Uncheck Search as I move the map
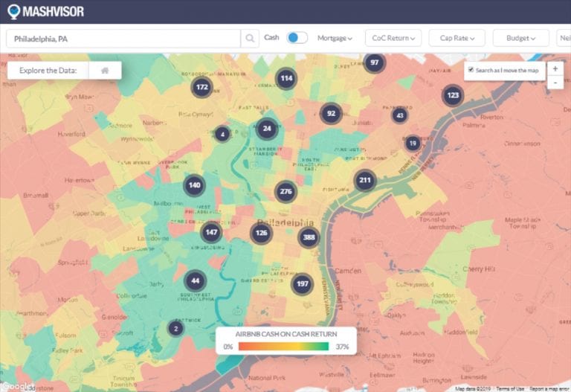The width and height of the screenshot is (571, 392). click(x=470, y=70)
